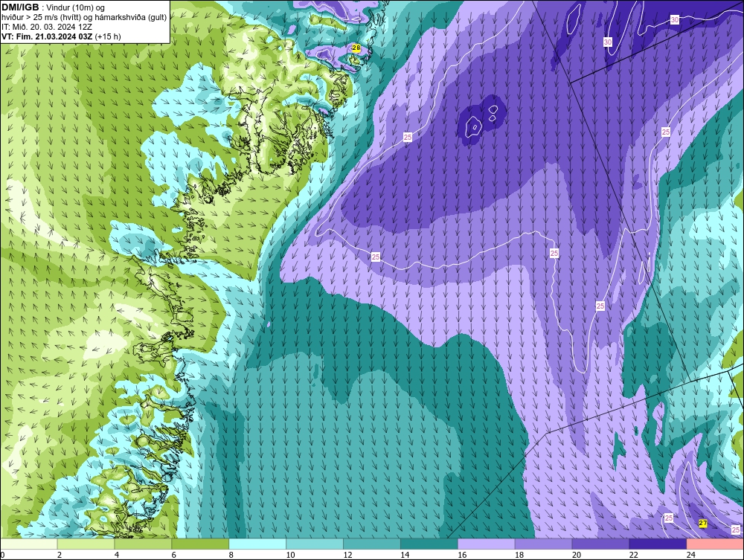Click the 10–12 m/s legend swatch
Image resolution: width=744 pixels, height=560 pixels.
pyautogui.click(x=315, y=544)
